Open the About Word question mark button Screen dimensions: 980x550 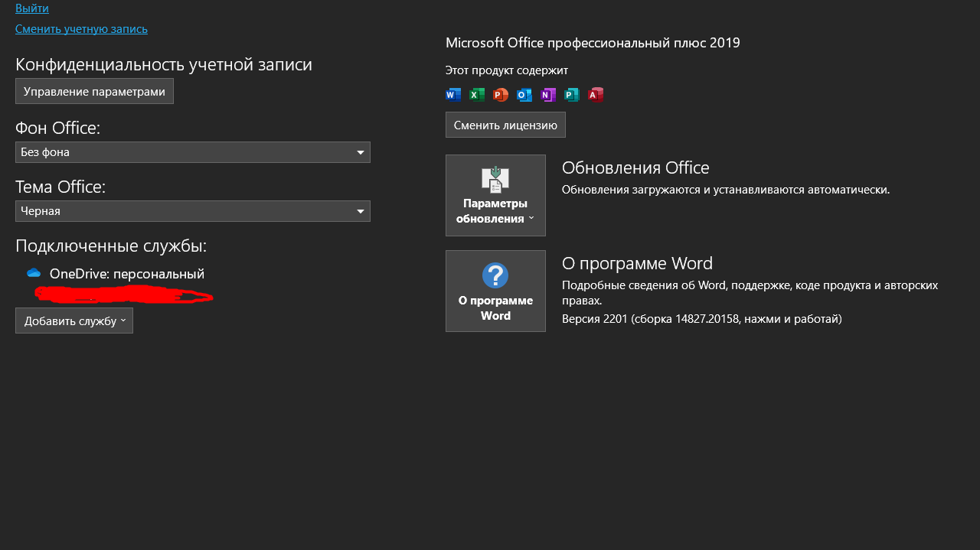[x=495, y=291]
